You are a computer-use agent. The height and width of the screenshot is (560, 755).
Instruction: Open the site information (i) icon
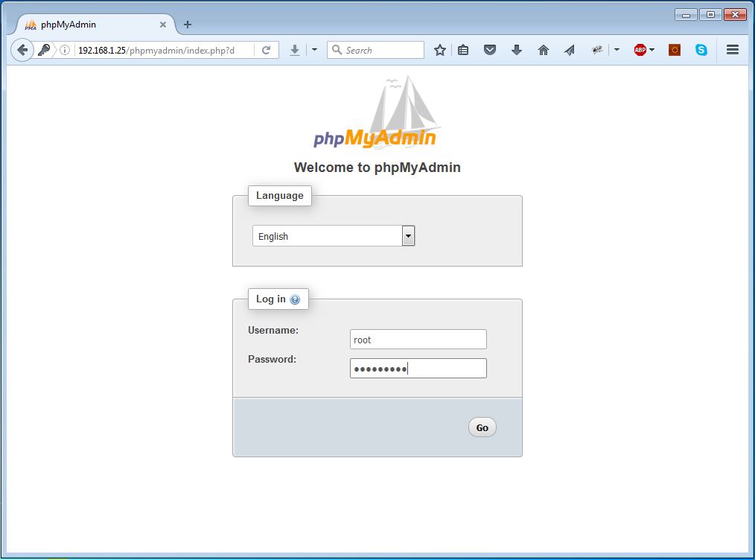pyautogui.click(x=65, y=50)
